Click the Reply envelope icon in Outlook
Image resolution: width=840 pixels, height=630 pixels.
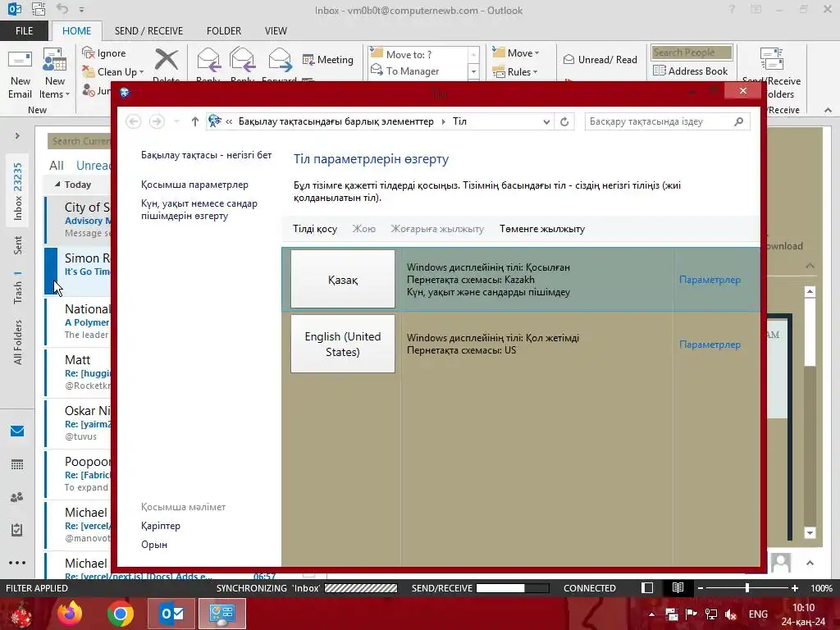click(208, 60)
